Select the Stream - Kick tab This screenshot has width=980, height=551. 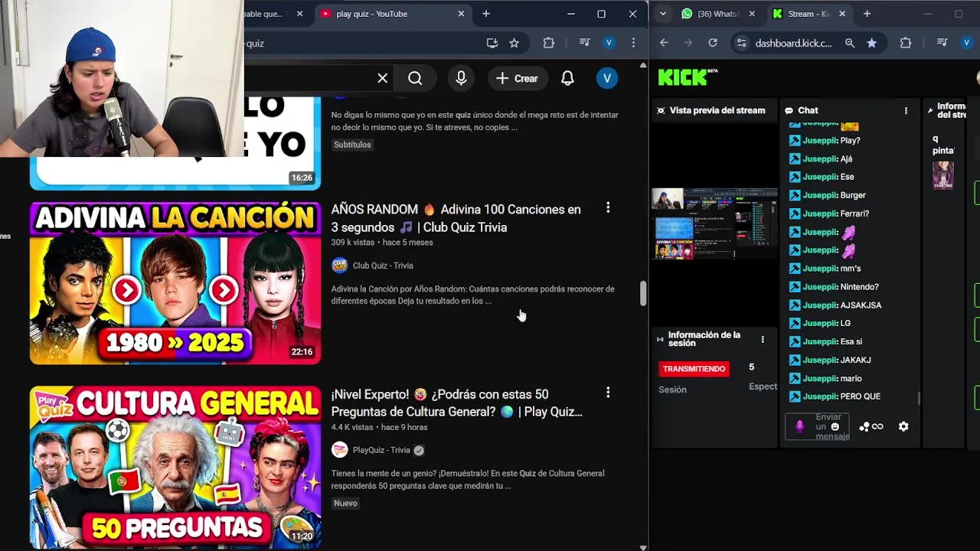[x=808, y=14]
